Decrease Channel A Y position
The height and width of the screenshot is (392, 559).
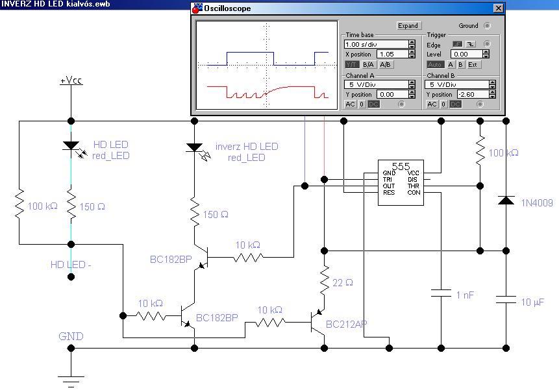(x=412, y=97)
